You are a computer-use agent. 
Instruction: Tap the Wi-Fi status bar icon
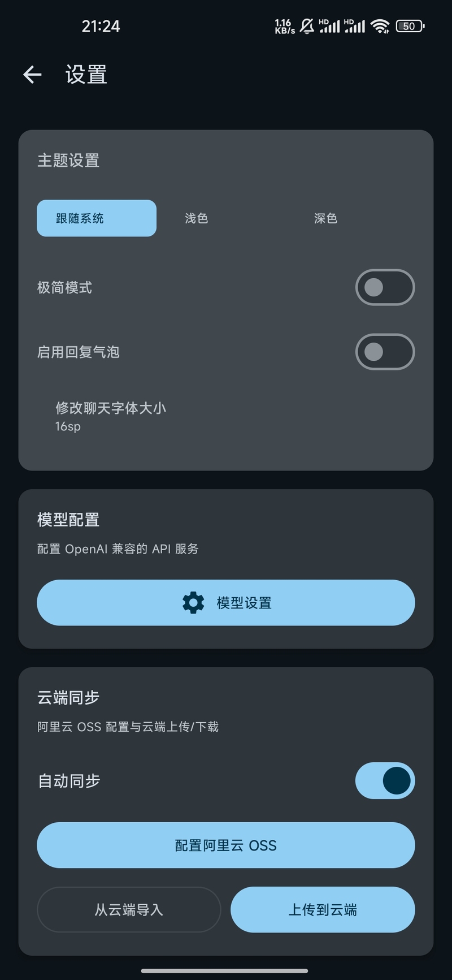(x=380, y=26)
